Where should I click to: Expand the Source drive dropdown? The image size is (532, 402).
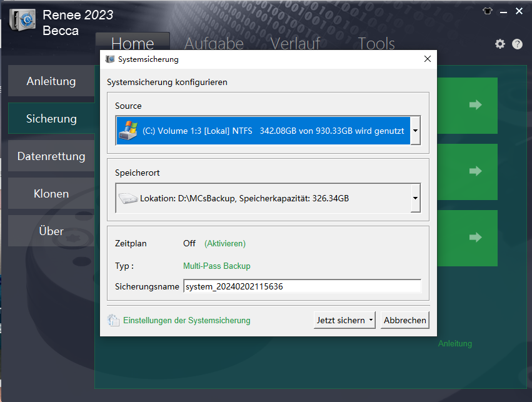[414, 129]
